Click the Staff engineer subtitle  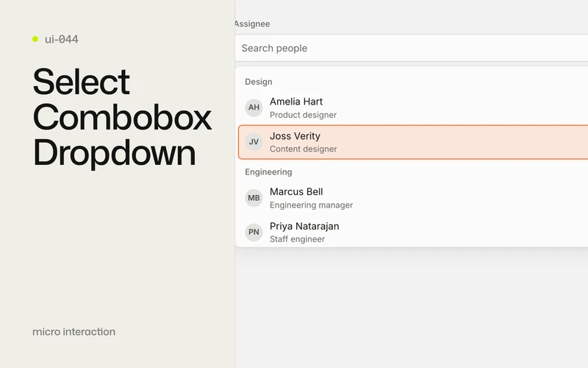click(x=297, y=239)
